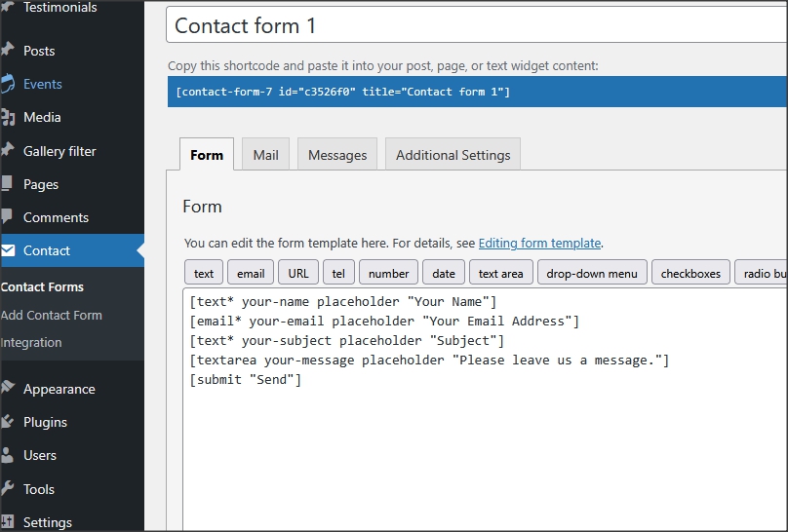Click the Comments bubble icon

(8, 217)
